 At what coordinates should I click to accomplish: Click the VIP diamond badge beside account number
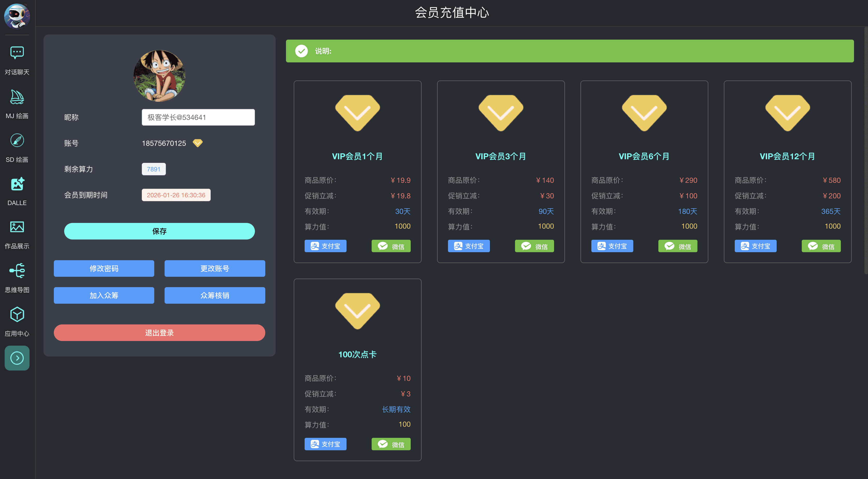coord(197,143)
